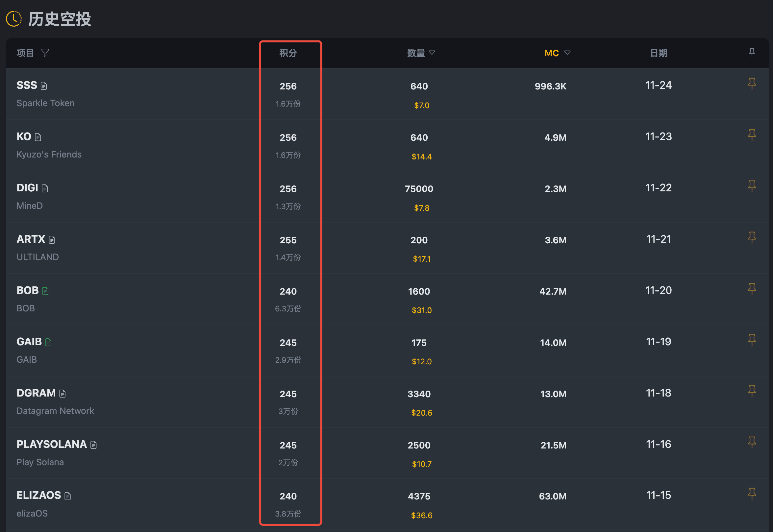Click the clock icon beside 历史空投 title
The image size is (773, 532).
[x=14, y=19]
